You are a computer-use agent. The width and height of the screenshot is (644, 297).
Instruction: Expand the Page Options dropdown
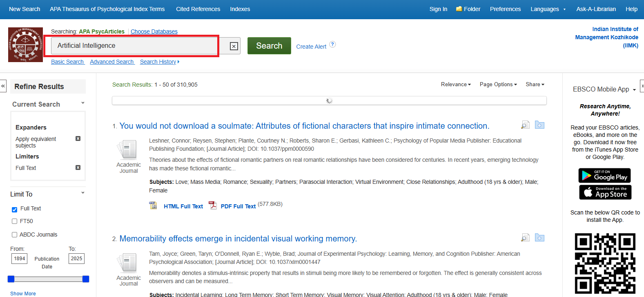(498, 85)
